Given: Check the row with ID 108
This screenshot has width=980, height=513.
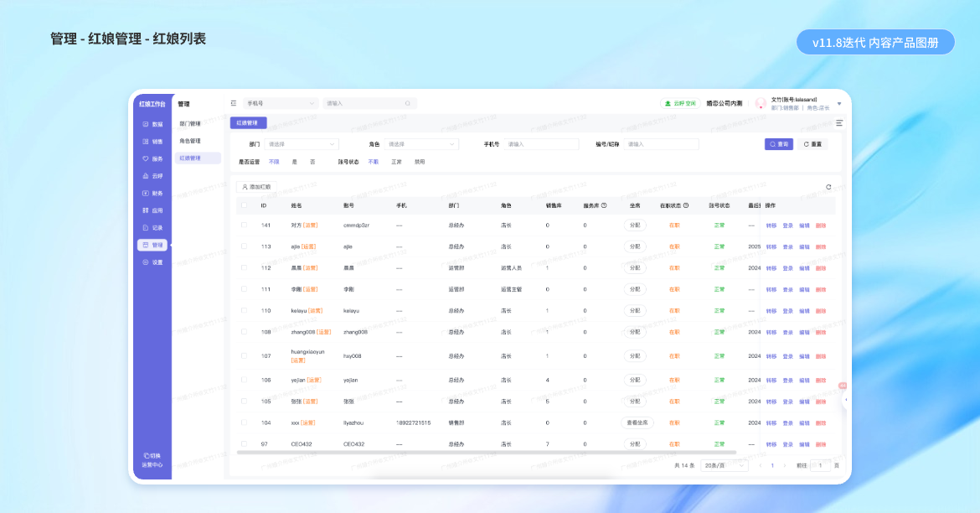Looking at the screenshot, I should pos(244,332).
